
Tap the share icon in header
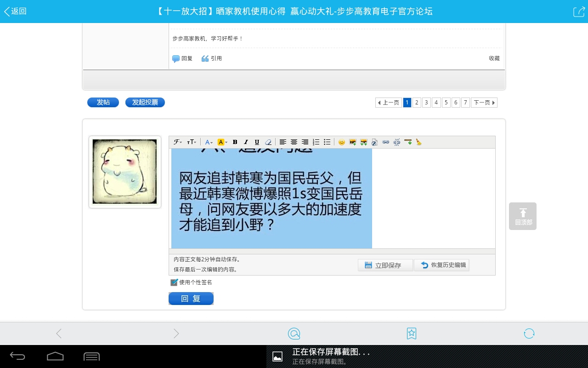pos(578,11)
